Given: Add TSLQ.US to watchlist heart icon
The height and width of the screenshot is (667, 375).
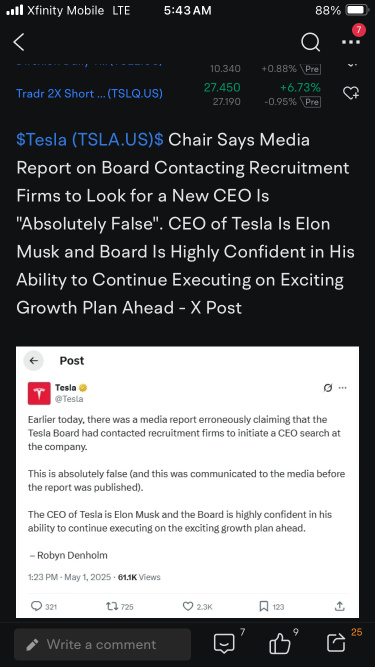Looking at the screenshot, I should [x=351, y=93].
